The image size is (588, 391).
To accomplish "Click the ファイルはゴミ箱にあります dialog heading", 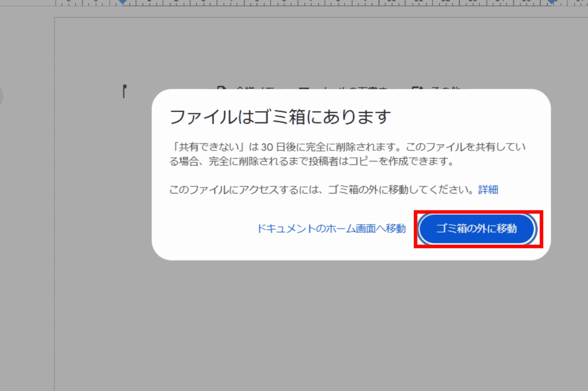I will [x=280, y=117].
